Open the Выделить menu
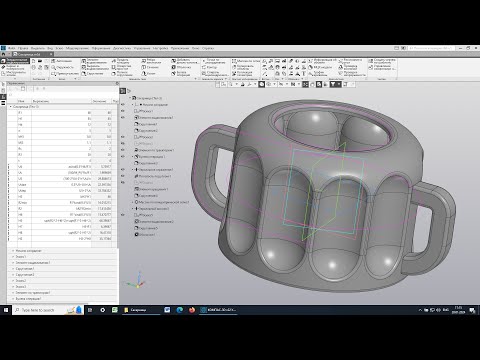Image resolution: width=480 pixels, height=360 pixels. (x=38, y=48)
